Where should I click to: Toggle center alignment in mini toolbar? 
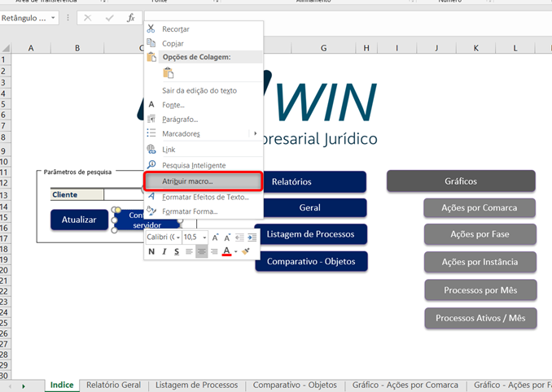click(201, 251)
